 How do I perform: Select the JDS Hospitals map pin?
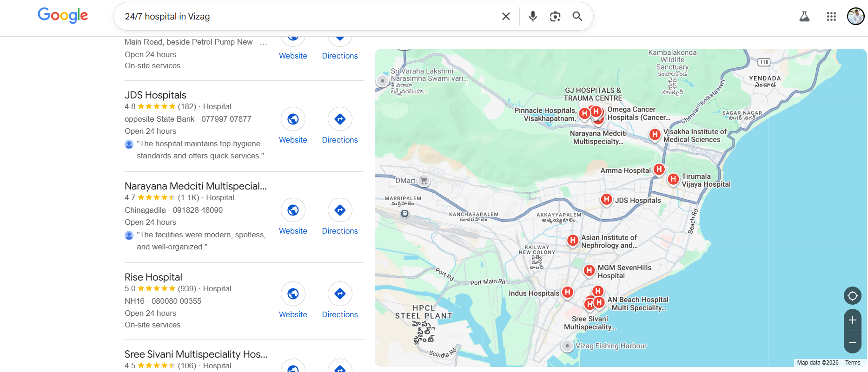tap(606, 200)
